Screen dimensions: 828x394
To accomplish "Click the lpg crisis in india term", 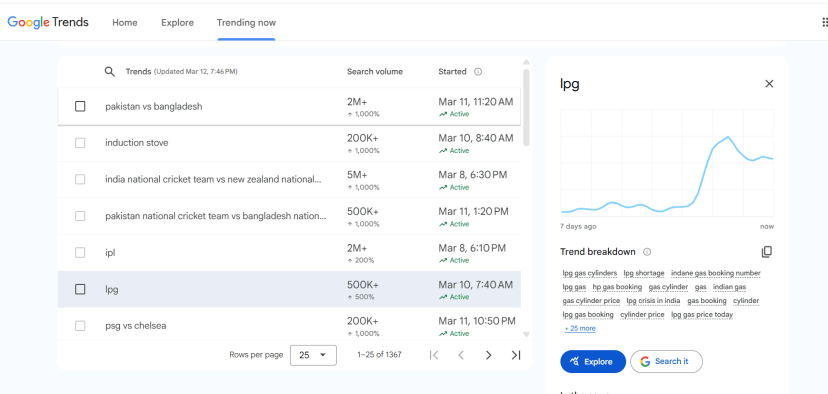I will [x=653, y=301].
